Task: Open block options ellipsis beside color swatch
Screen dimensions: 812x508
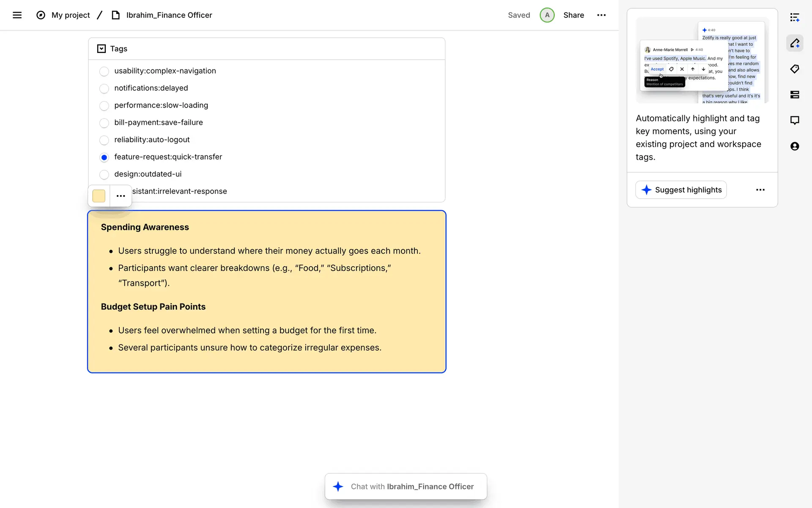Action: tap(121, 196)
